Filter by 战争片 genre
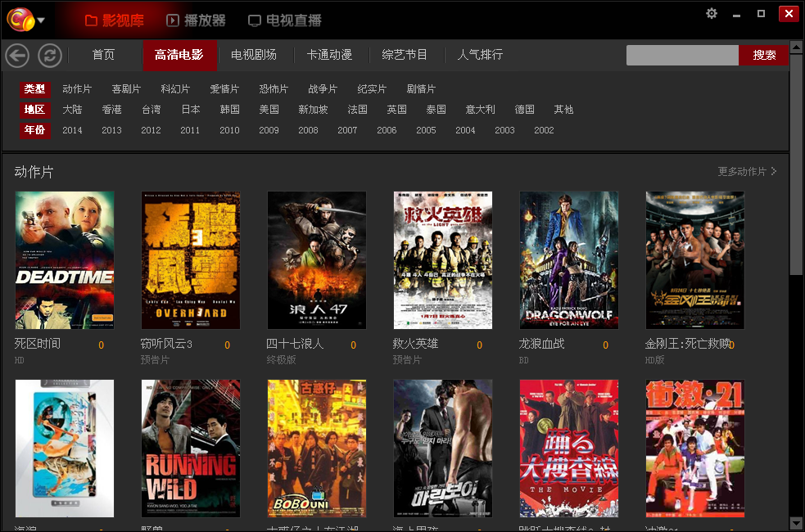The image size is (805, 532). (323, 88)
